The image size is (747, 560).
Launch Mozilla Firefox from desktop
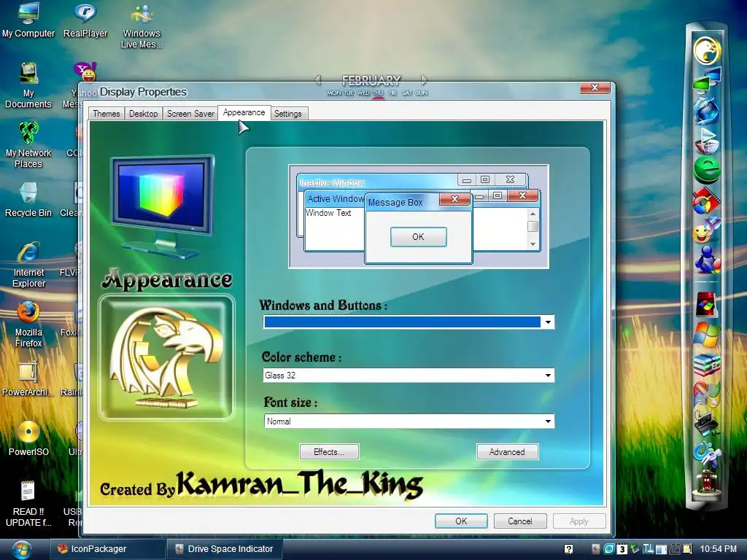(x=28, y=324)
